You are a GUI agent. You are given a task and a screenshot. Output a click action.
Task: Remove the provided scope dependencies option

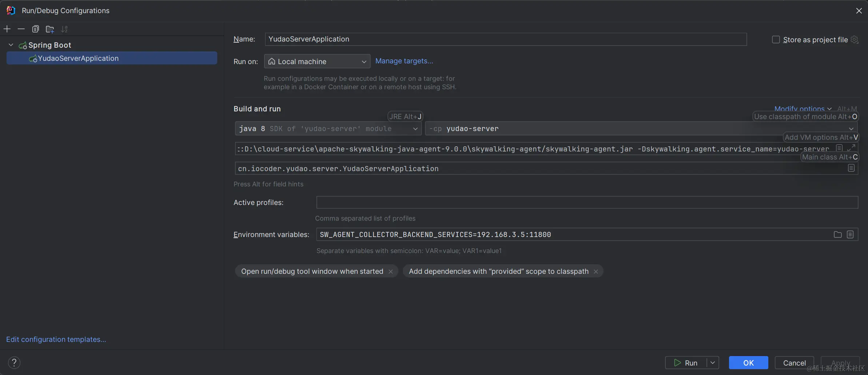(x=596, y=272)
